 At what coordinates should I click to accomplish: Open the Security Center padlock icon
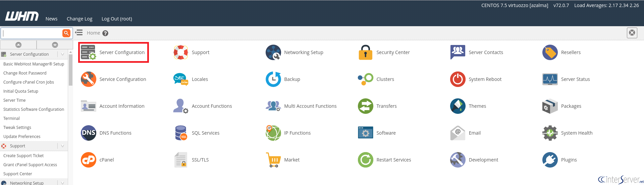[366, 52]
